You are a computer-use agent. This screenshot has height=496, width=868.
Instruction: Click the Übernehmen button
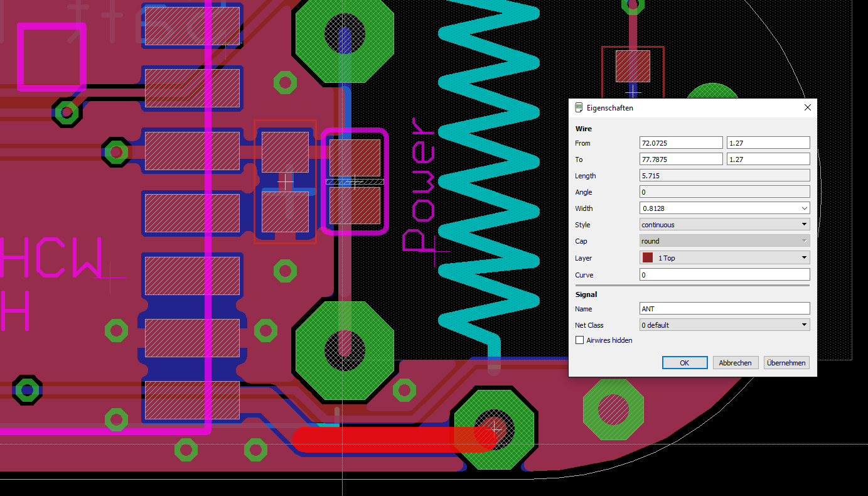[786, 363]
